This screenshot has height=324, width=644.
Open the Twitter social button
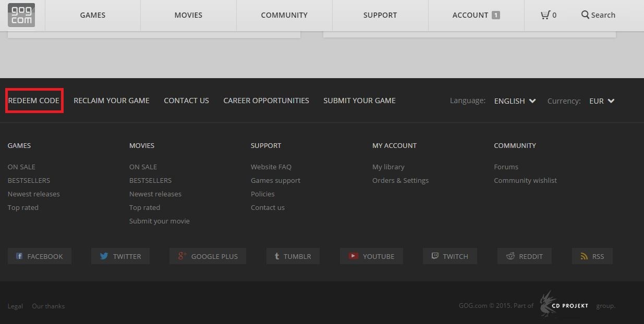tap(120, 256)
